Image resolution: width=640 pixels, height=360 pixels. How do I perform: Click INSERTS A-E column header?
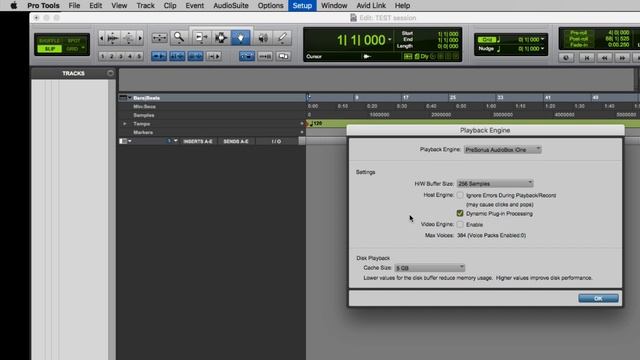198,141
